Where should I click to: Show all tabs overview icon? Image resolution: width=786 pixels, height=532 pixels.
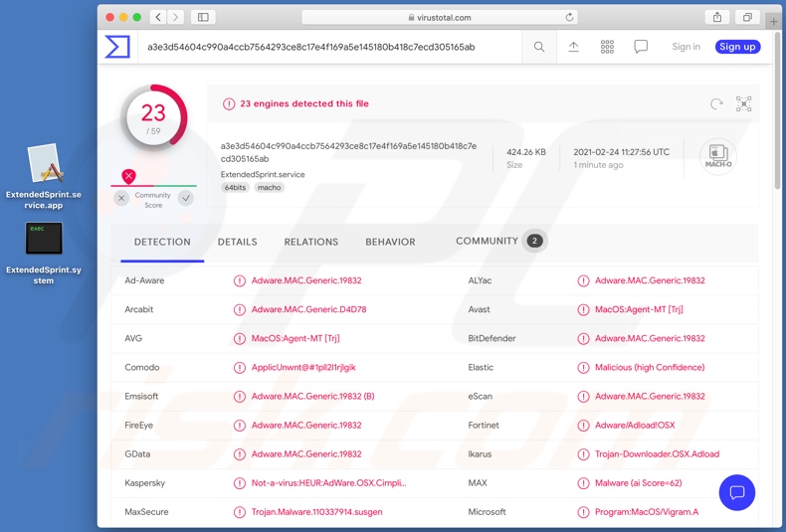[747, 17]
